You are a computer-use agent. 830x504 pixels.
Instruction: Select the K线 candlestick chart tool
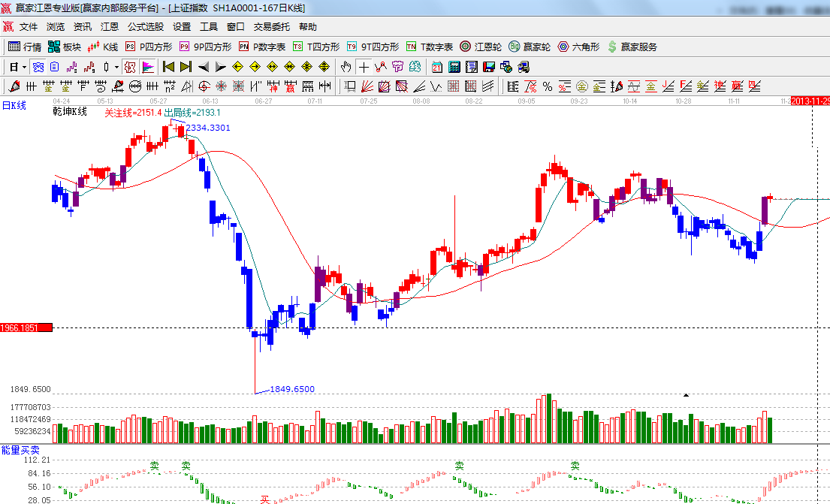coord(103,47)
